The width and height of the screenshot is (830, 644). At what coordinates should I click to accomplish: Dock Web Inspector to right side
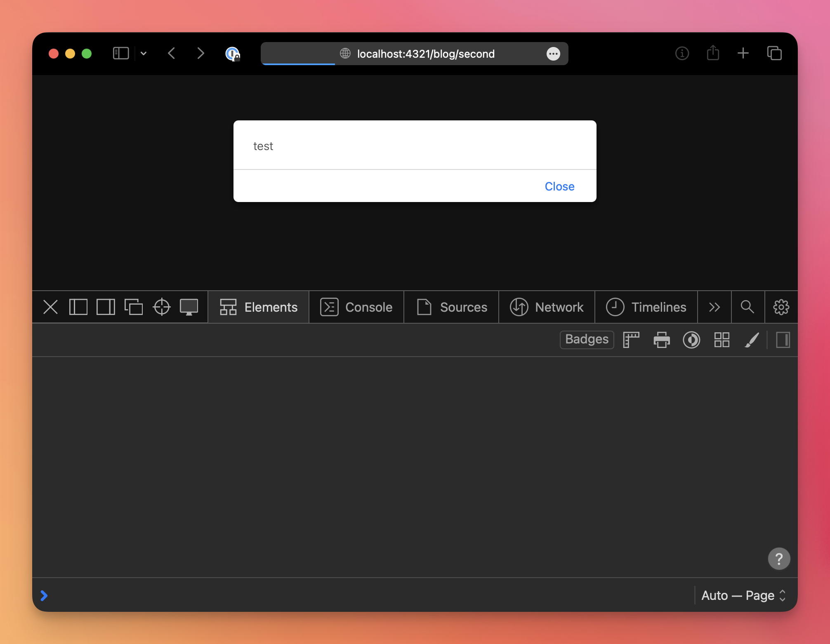pyautogui.click(x=106, y=307)
